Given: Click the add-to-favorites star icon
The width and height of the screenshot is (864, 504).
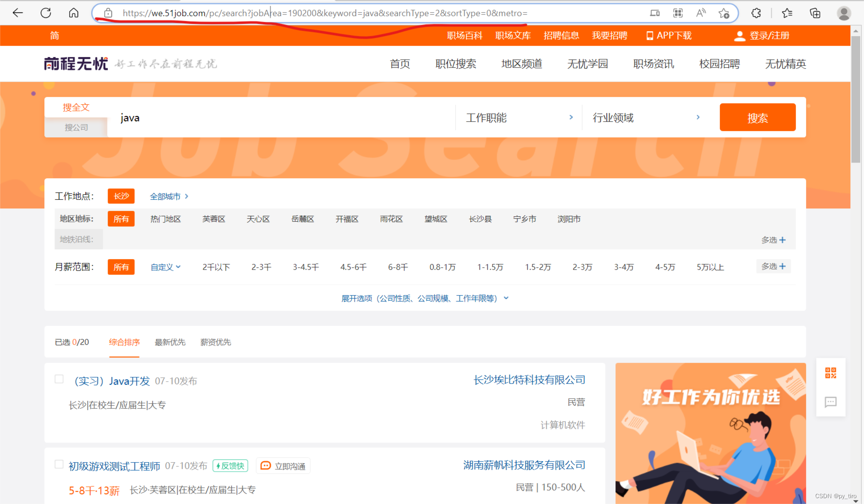Looking at the screenshot, I should tap(724, 13).
